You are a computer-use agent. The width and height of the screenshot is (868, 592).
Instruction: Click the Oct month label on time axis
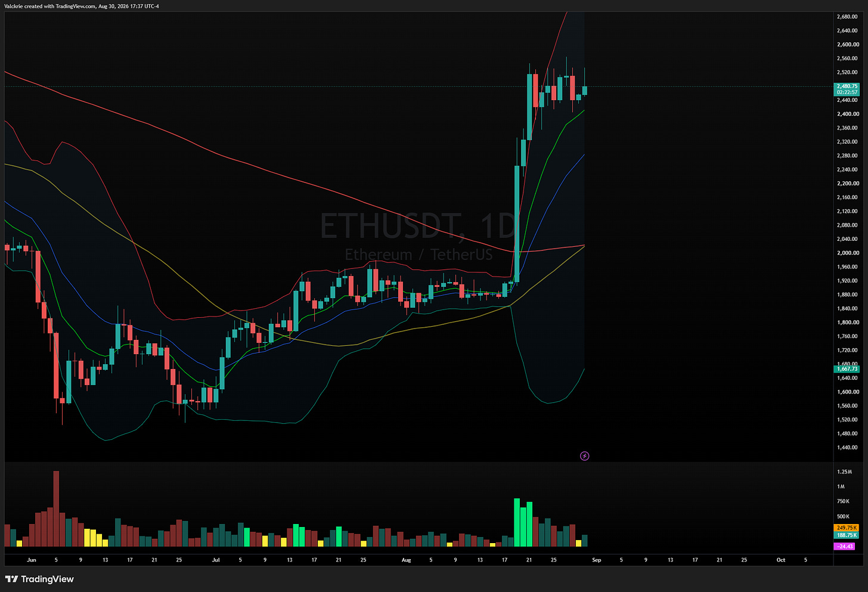(781, 560)
